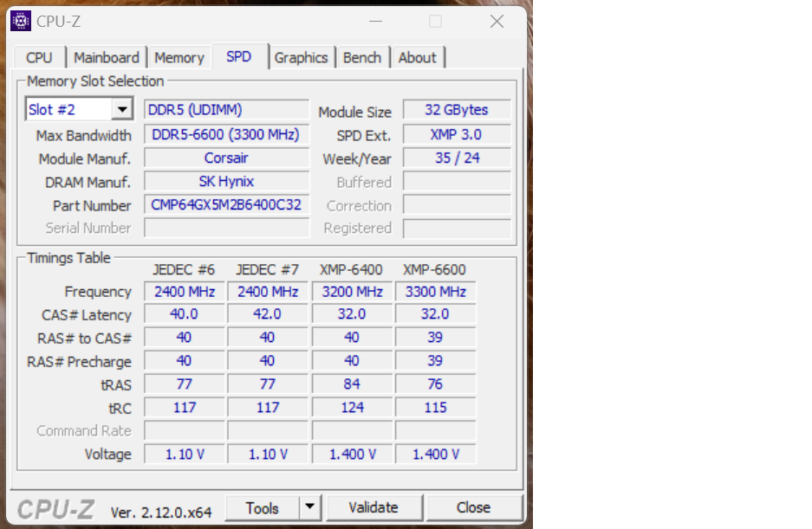Click the 40.0 CAS# Latency cell

[x=185, y=314]
